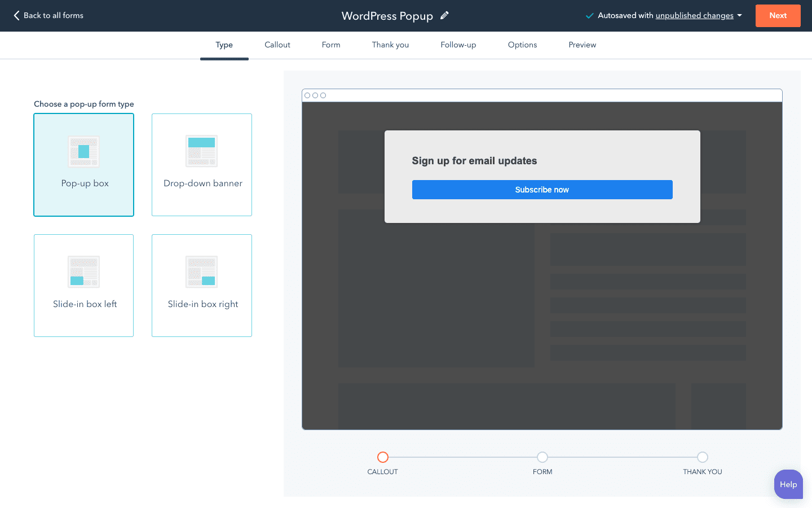Viewport: 812px width, 508px height.
Task: Choose the Drop-down banner label
Action: tap(202, 183)
